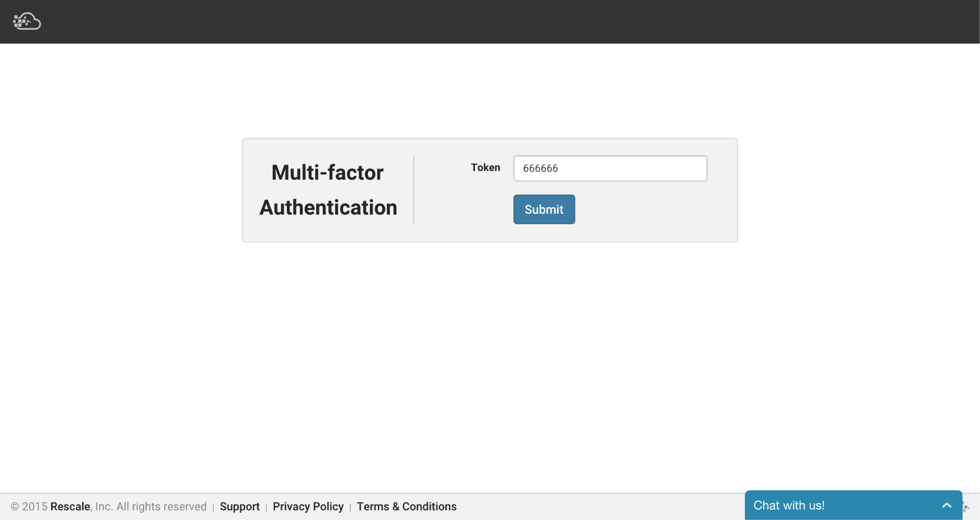Open the Support link
The height and width of the screenshot is (520, 980).
click(239, 506)
